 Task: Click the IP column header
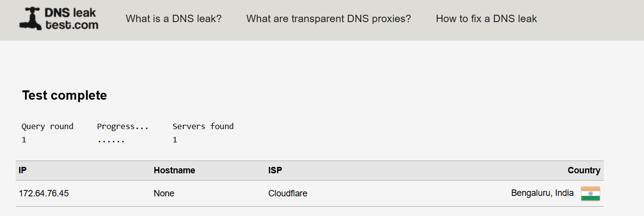23,170
